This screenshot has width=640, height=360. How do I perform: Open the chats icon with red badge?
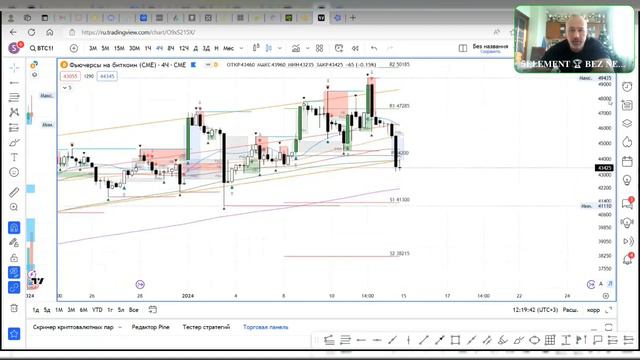click(x=627, y=203)
